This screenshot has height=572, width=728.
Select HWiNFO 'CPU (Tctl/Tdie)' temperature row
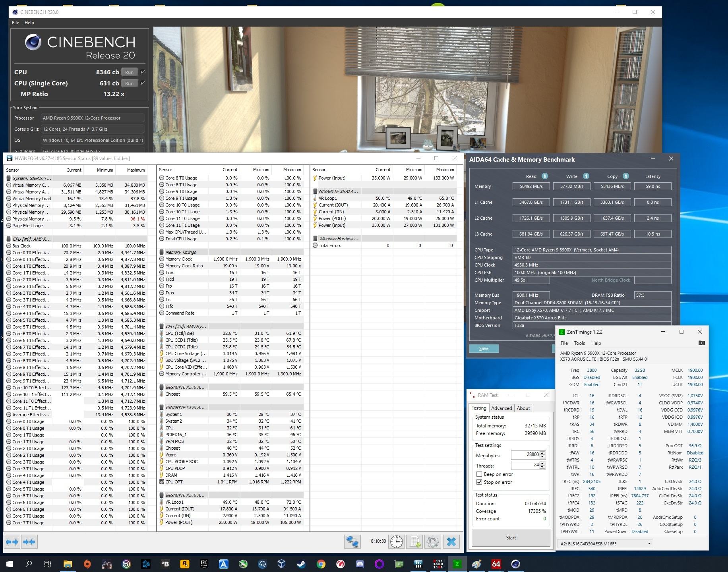click(x=230, y=333)
